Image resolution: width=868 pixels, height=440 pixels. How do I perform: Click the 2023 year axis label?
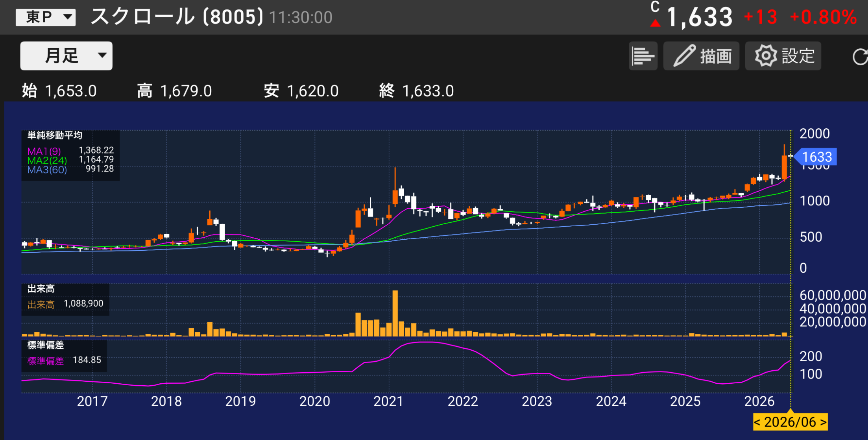pos(537,401)
